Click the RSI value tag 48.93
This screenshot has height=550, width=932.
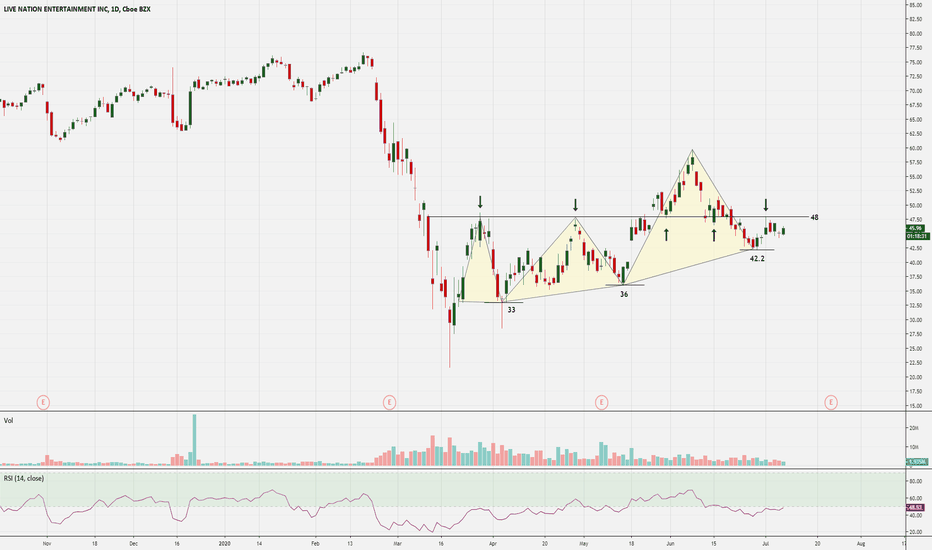[x=915, y=507]
